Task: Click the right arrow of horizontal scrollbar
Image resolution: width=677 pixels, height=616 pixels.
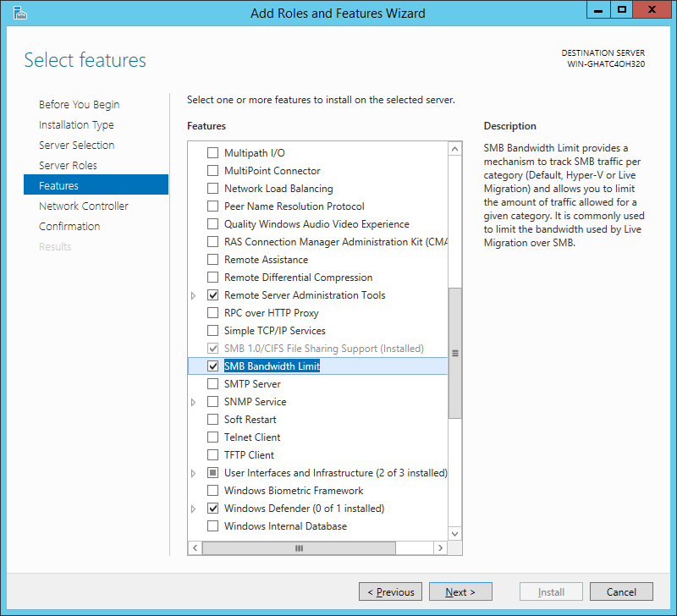Action: point(440,547)
